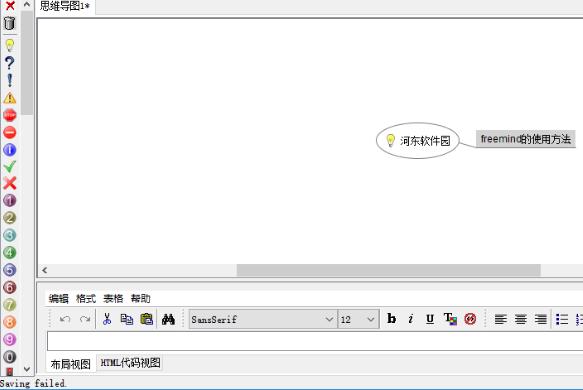Select priority 8 orange number icon
Screen dimensions: 583x390
pos(10,322)
